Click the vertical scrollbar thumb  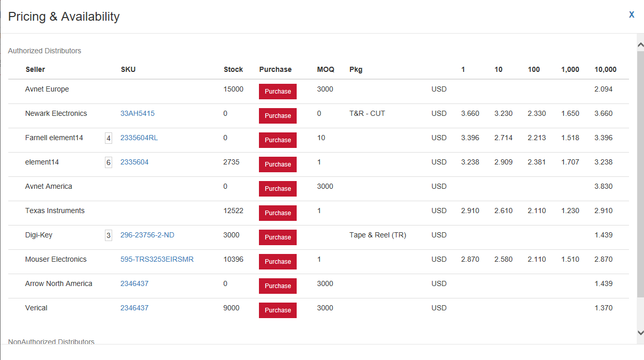[640, 173]
